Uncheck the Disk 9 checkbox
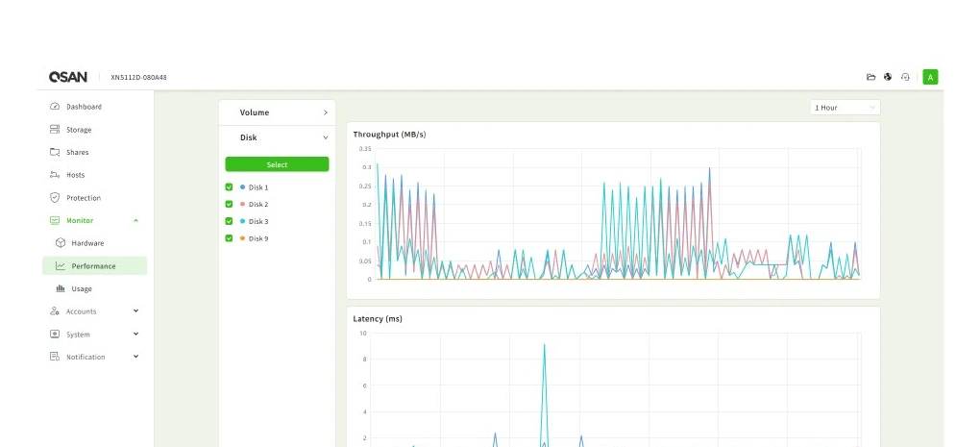980x447 pixels. (229, 238)
